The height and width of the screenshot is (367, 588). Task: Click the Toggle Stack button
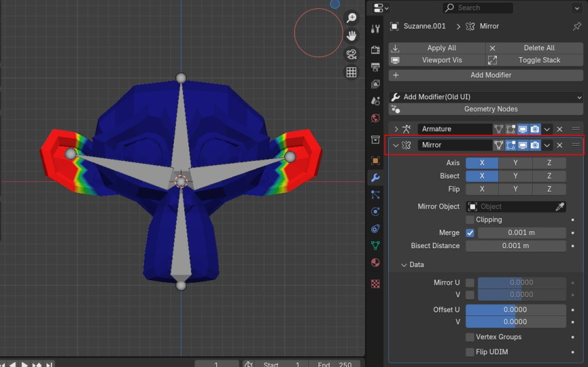click(x=535, y=60)
